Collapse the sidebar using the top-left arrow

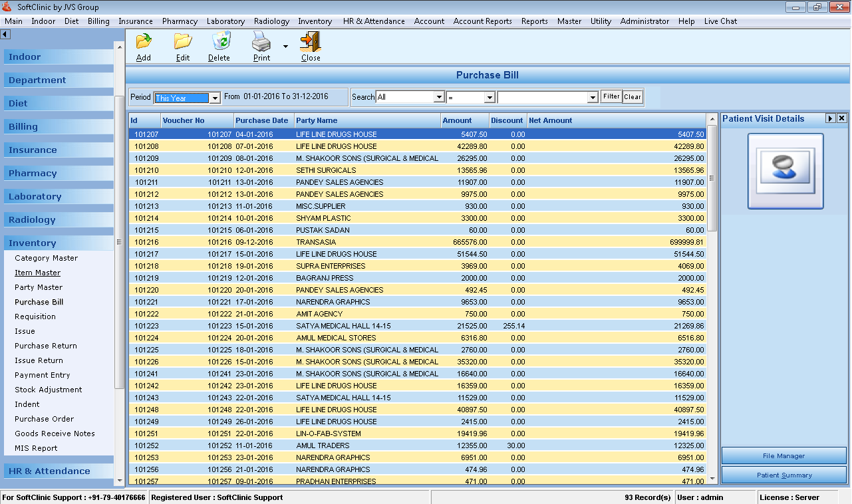pos(6,33)
